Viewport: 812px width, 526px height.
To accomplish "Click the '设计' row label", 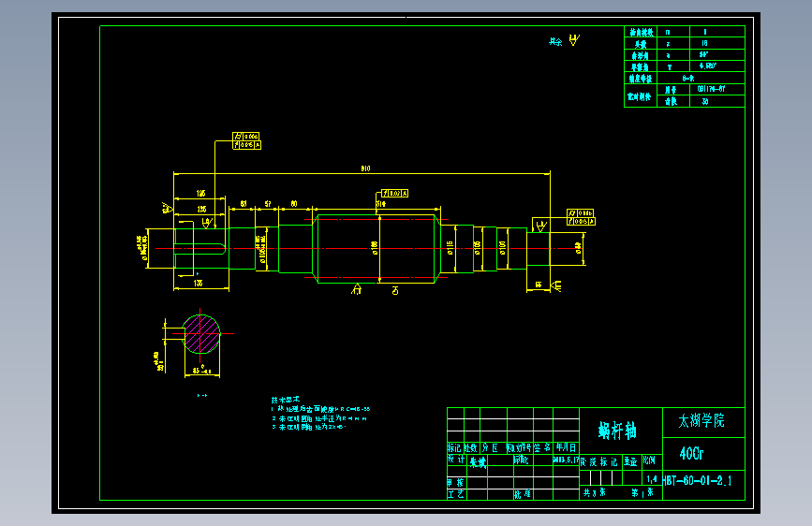I will (x=456, y=460).
